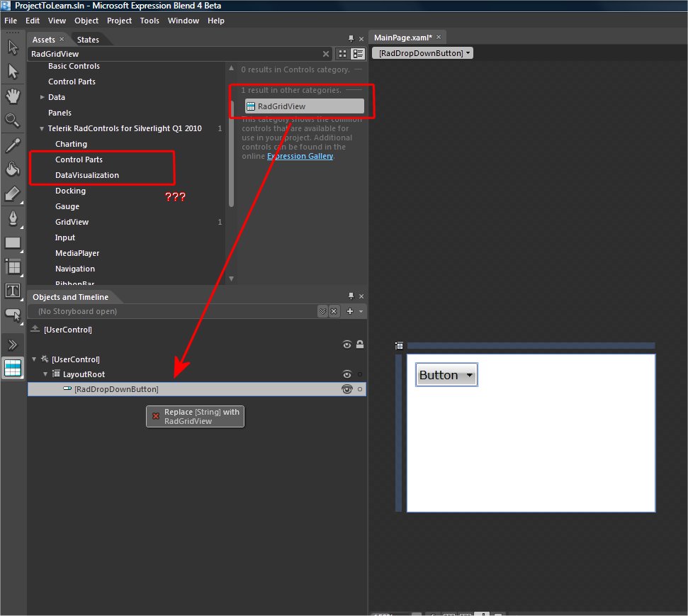The height and width of the screenshot is (616, 688).
Task: Select the Basic Controls category
Action: coord(74,66)
